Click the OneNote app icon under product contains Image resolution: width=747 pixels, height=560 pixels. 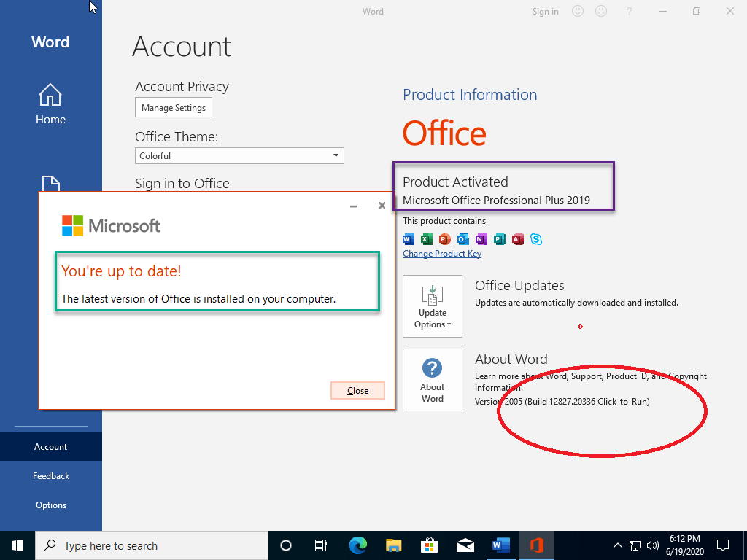(x=481, y=239)
